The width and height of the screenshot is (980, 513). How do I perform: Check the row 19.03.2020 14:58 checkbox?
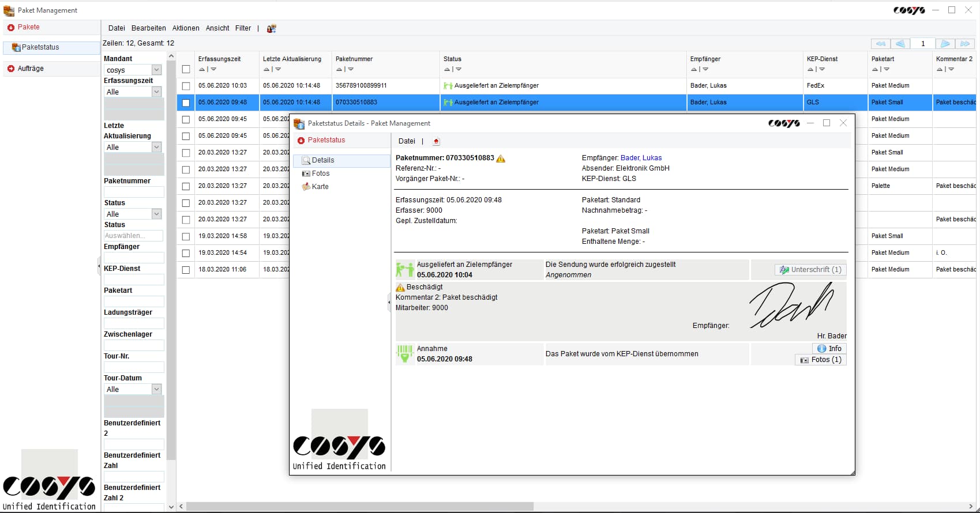click(186, 236)
